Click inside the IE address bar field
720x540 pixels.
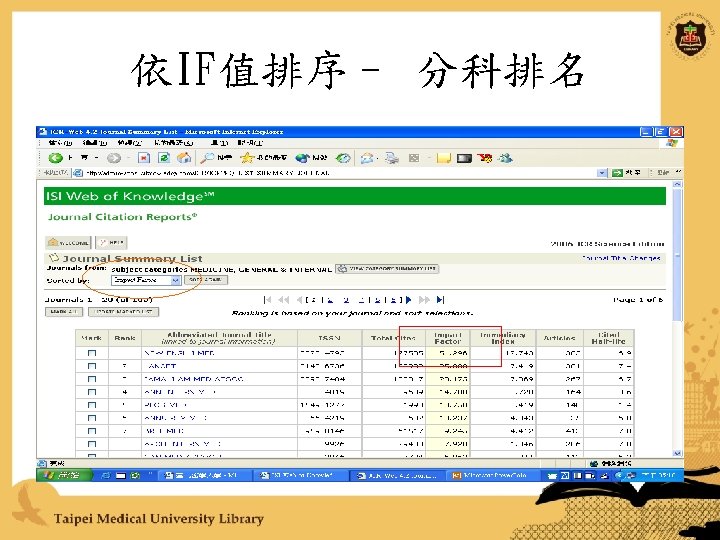click(x=340, y=173)
